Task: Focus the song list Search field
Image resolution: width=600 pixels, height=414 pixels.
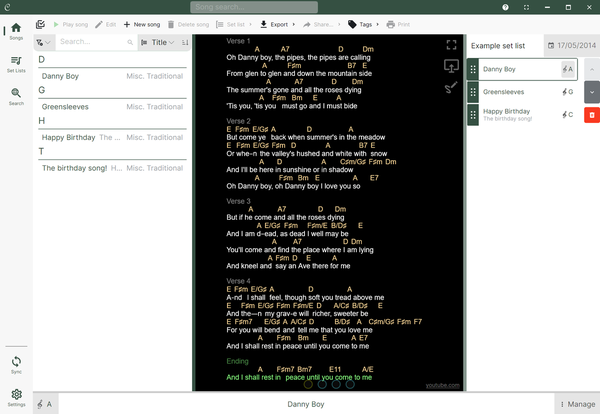Action: coord(92,42)
